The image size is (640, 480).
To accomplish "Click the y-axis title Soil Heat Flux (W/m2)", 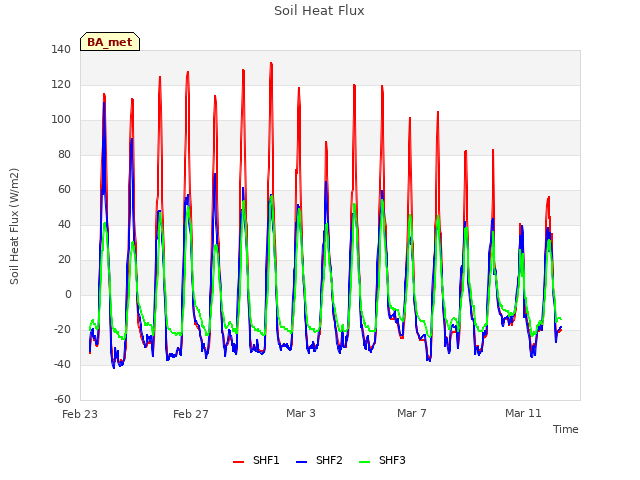I will coord(14,226).
